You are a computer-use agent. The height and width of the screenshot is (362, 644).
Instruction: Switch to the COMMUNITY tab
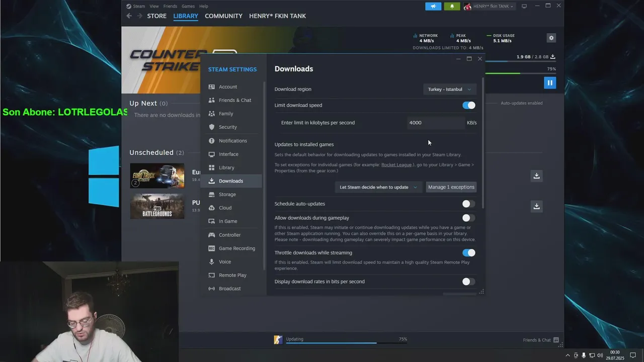223,16
